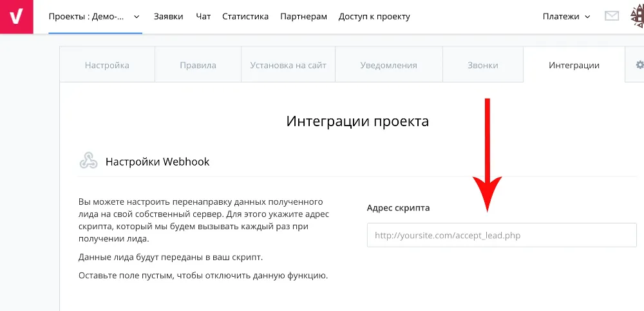Switch to the Уведомления tab
644x311 pixels.
pyautogui.click(x=389, y=65)
